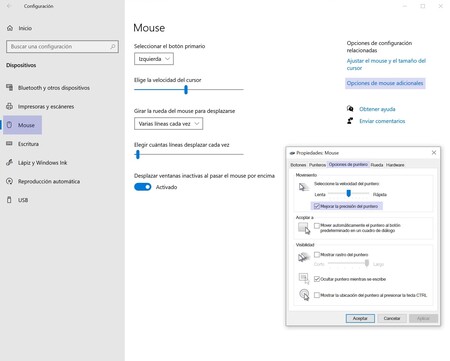This screenshot has height=361, width=450.
Task: Switch to the Botones tab
Action: click(x=298, y=165)
